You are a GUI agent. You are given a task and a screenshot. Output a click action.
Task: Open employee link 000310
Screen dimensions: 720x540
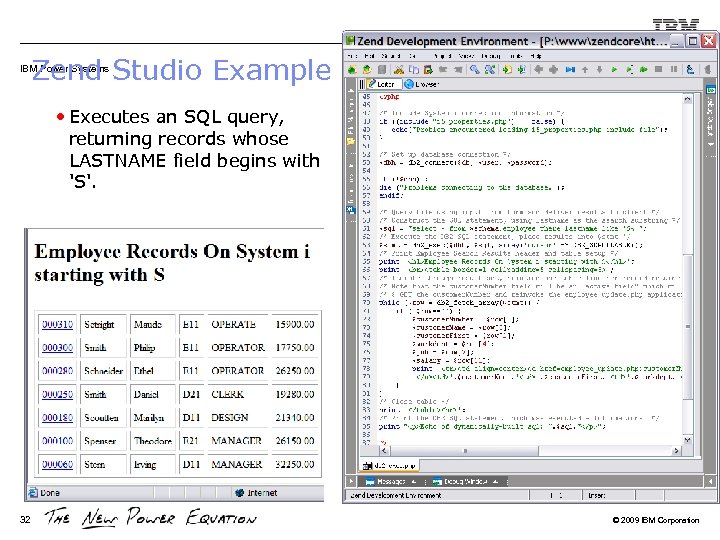point(57,324)
